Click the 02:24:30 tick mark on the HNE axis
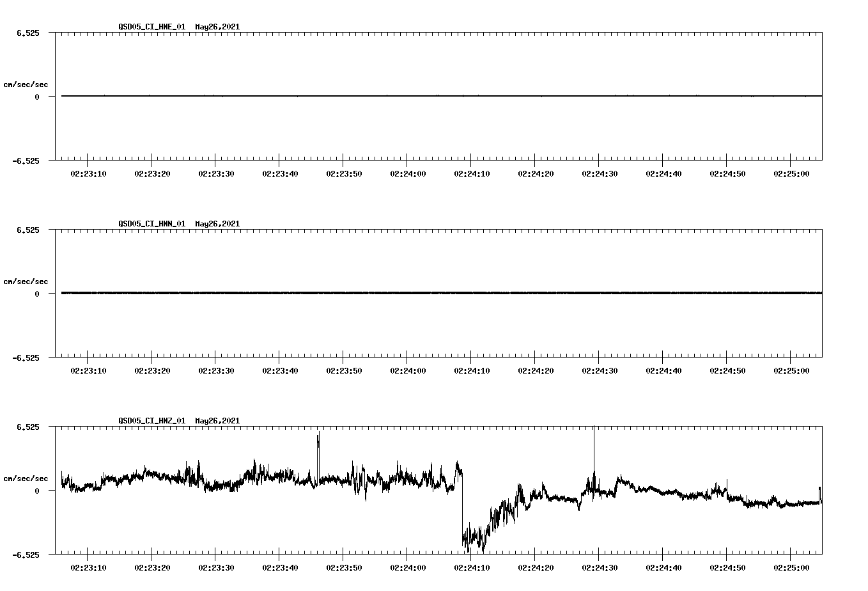Image resolution: width=868 pixels, height=591 pixels. click(x=600, y=162)
